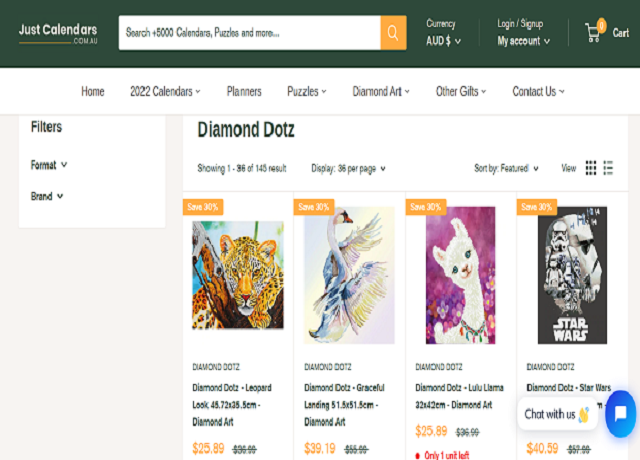The width and height of the screenshot is (640, 460).
Task: Click the search input field
Action: [x=249, y=33]
